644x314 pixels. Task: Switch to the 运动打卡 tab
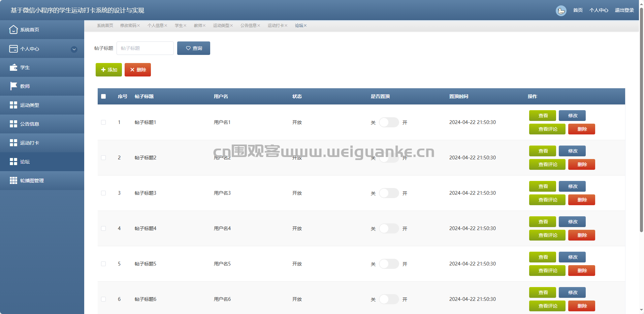tap(276, 26)
